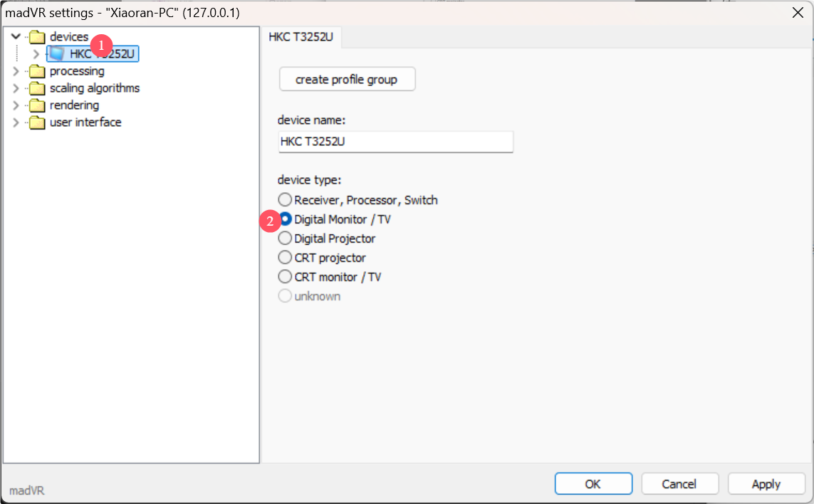
Task: Close the madVR settings window
Action: point(798,11)
